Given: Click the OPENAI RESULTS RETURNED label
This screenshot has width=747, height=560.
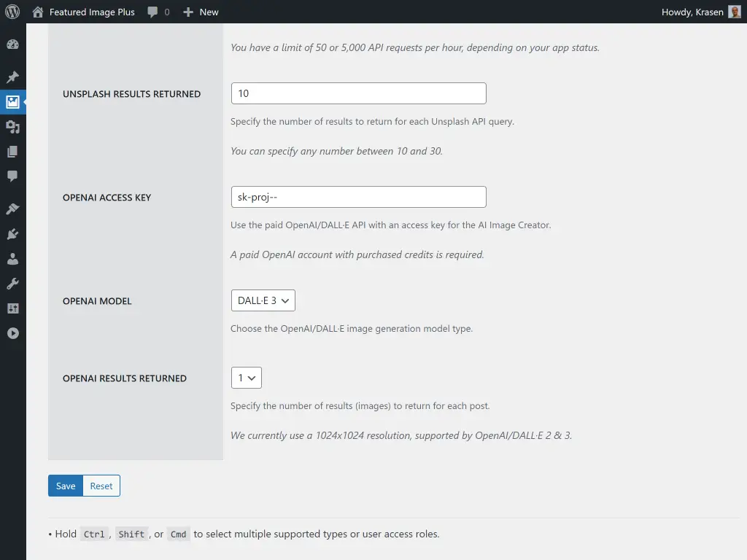Looking at the screenshot, I should coord(124,378).
